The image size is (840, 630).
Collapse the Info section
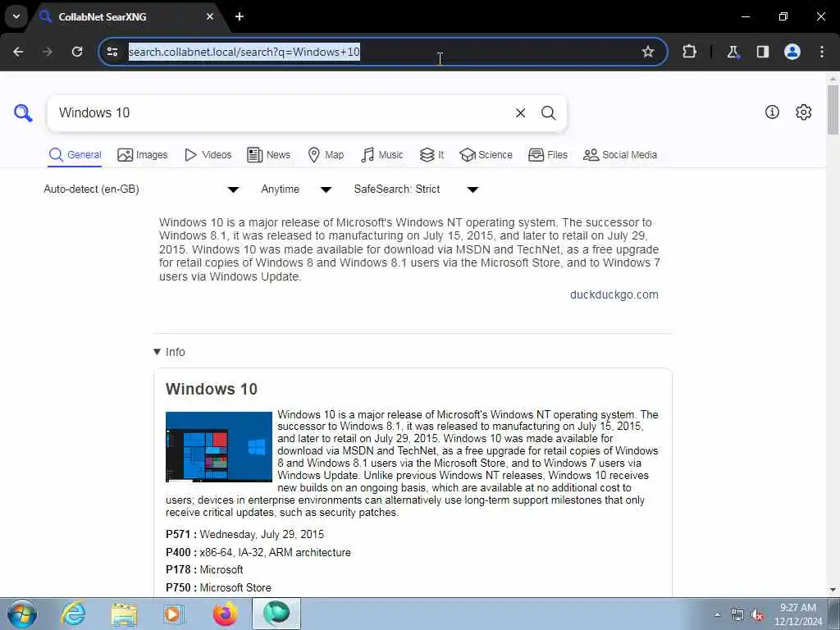(x=169, y=352)
